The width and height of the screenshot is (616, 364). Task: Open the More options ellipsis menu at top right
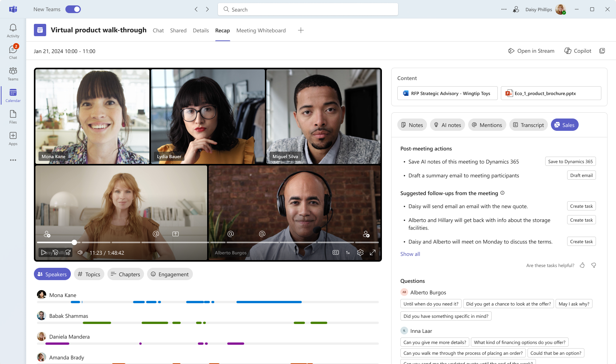pyautogui.click(x=504, y=9)
